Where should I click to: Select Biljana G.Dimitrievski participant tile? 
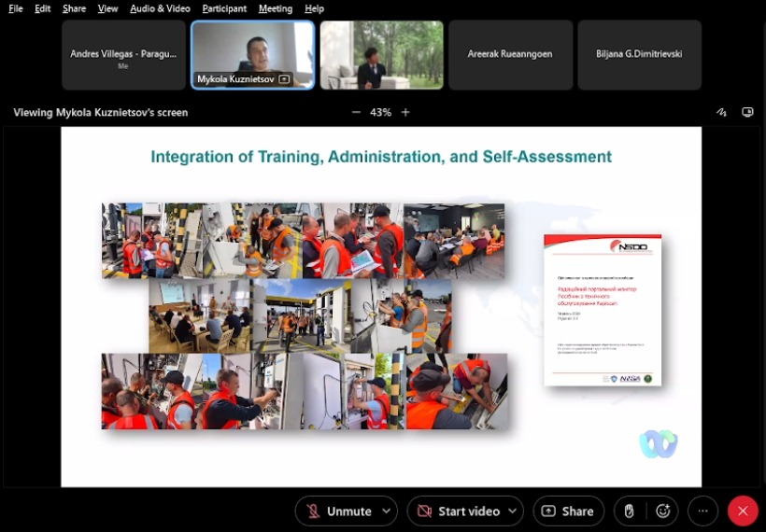point(639,54)
